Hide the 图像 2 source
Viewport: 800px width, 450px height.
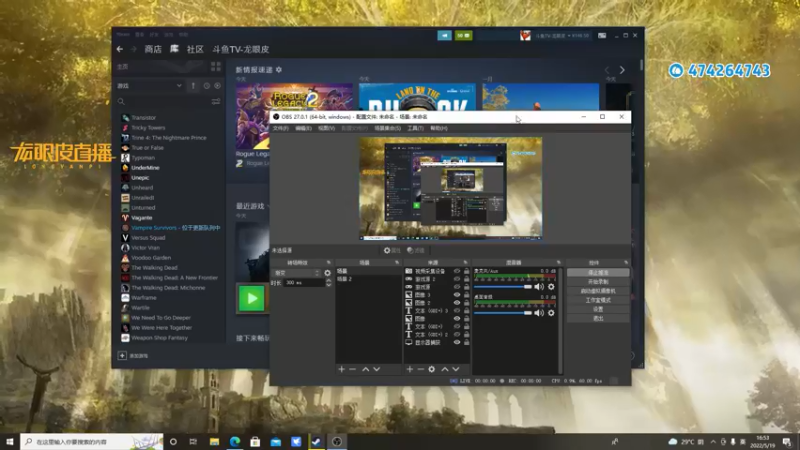pos(457,303)
